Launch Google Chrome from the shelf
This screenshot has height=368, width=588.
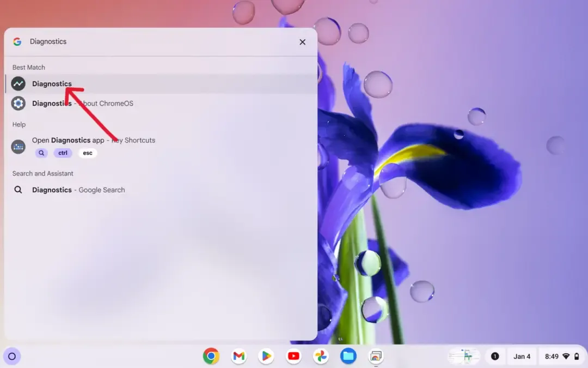[x=211, y=356]
